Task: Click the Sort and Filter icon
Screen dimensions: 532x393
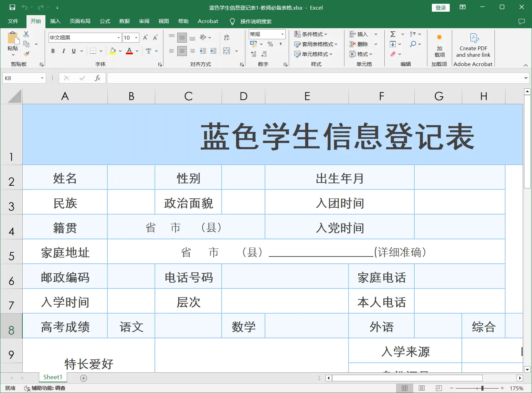Action: (x=413, y=34)
